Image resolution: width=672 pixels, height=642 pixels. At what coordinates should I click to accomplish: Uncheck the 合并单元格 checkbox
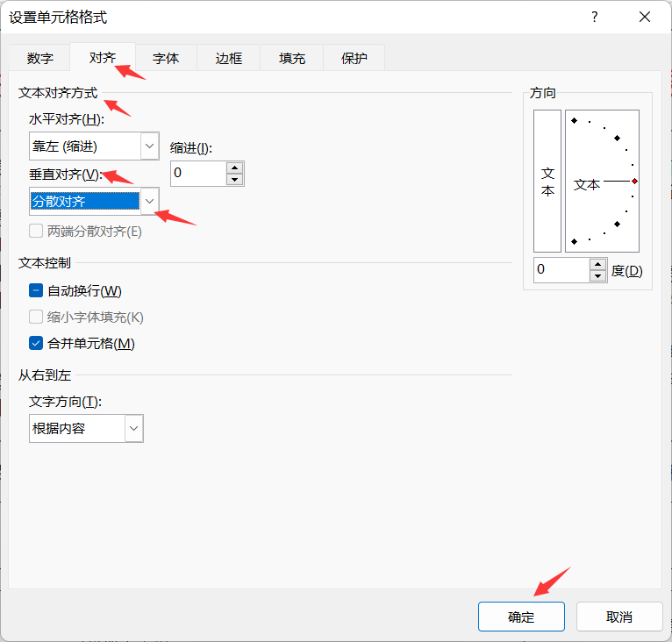36,343
